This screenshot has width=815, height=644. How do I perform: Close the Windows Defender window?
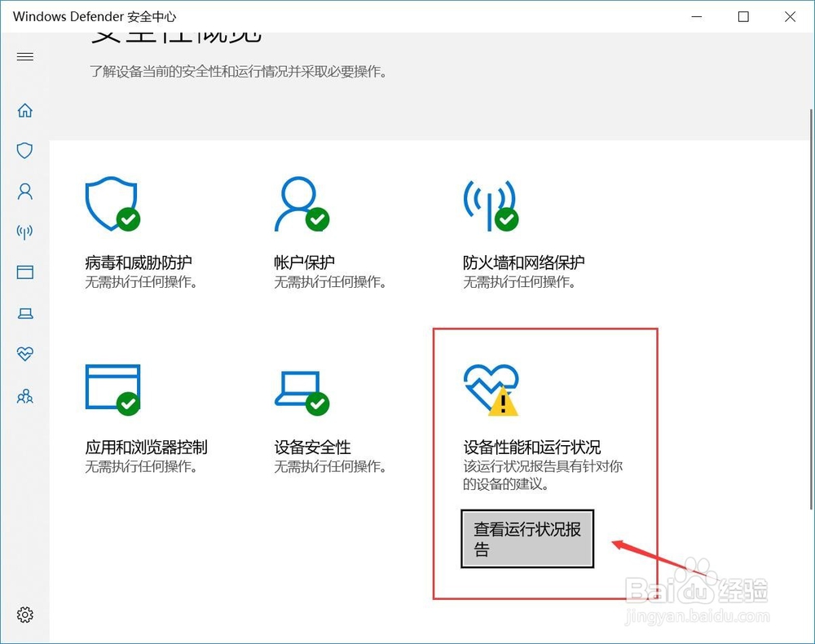pyautogui.click(x=790, y=16)
